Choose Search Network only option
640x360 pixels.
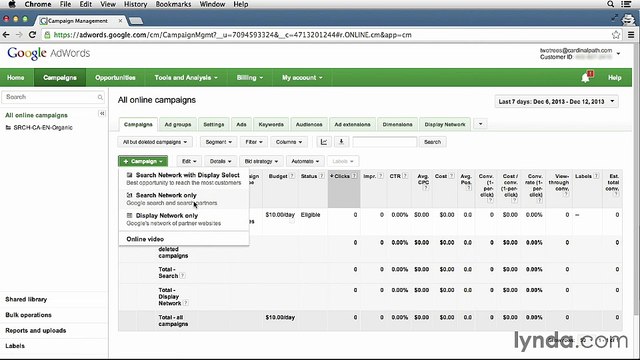point(184,199)
